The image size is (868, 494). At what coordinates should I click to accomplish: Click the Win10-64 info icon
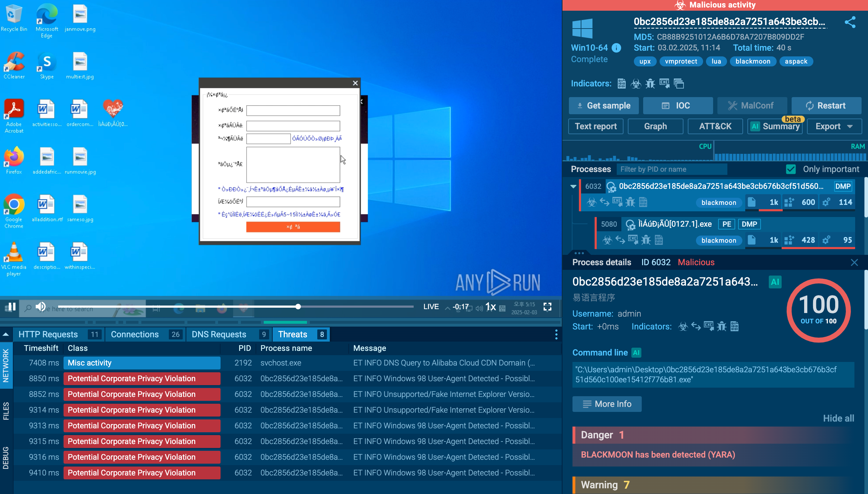(x=616, y=48)
